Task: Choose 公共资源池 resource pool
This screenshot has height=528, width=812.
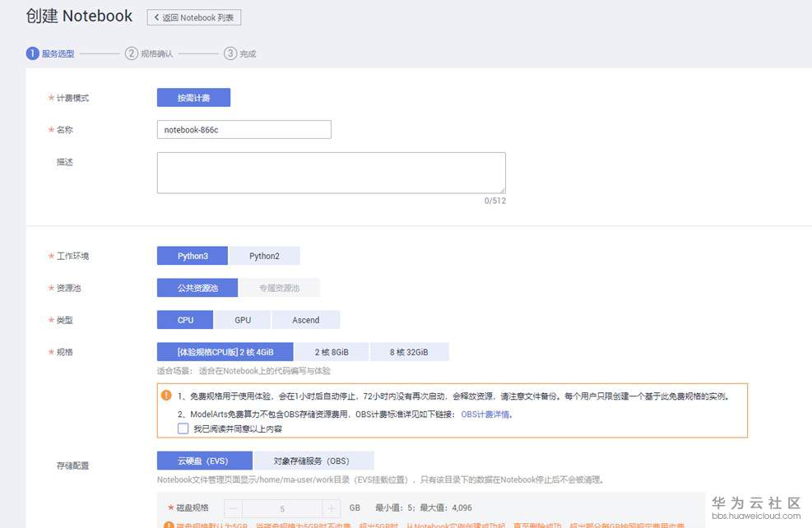Action: [197, 288]
